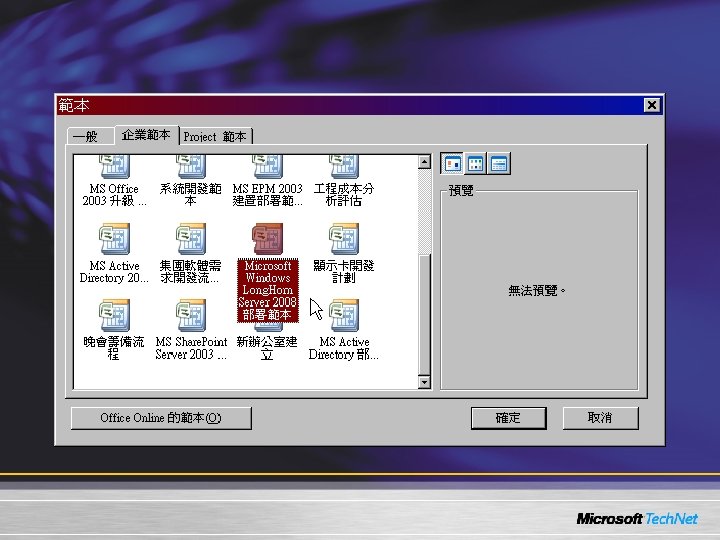
Task: Click the 顯示卡開發計劃 label text
Action: [x=344, y=271]
